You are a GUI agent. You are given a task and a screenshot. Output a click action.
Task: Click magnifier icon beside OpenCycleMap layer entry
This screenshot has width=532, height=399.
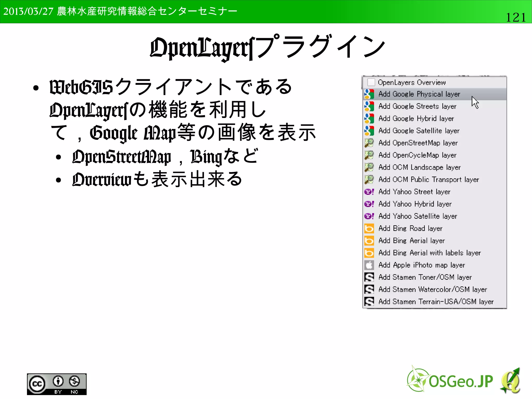point(369,155)
